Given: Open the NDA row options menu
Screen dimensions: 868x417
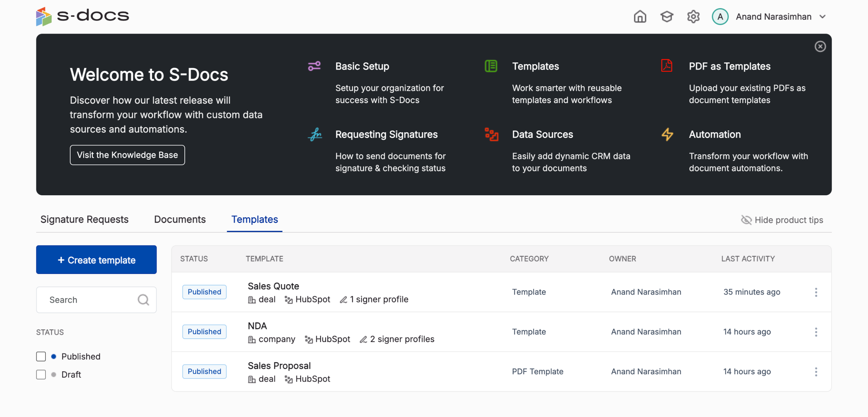Looking at the screenshot, I should pos(816,332).
